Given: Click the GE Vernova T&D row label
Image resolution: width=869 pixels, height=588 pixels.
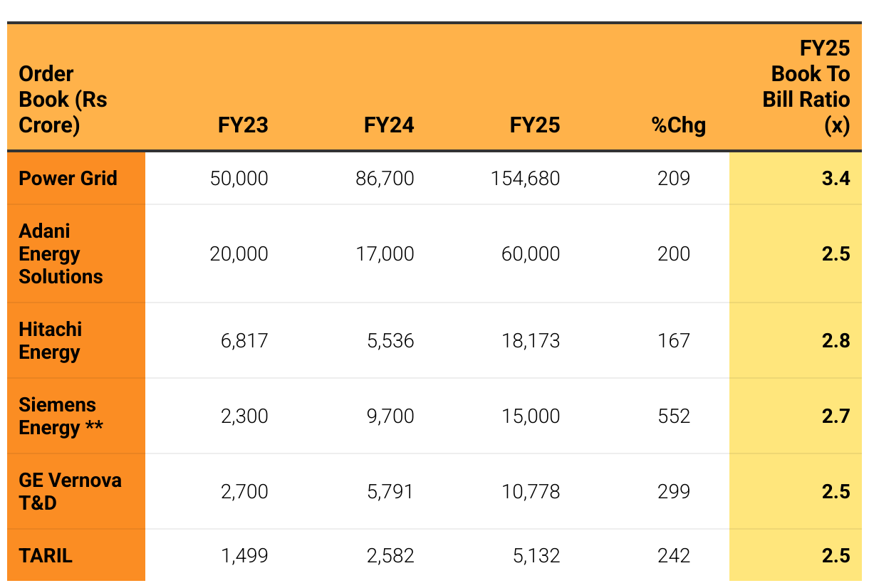Looking at the screenshot, I should click(x=70, y=491).
